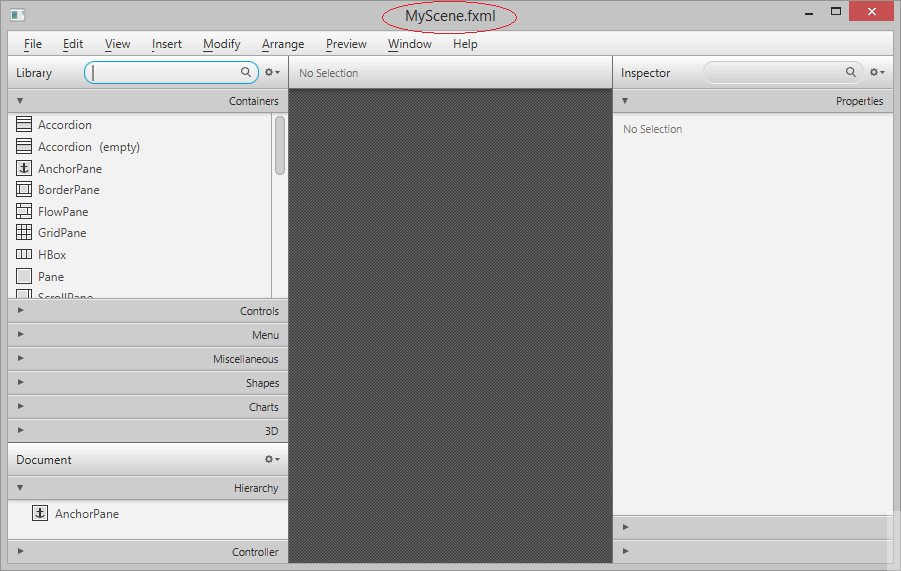The width and height of the screenshot is (901, 571).
Task: Close the MyScene.fxml window
Action: tap(871, 11)
